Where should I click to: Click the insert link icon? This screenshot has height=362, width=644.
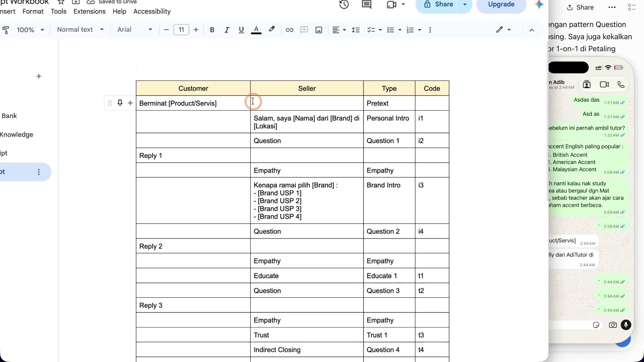click(289, 30)
